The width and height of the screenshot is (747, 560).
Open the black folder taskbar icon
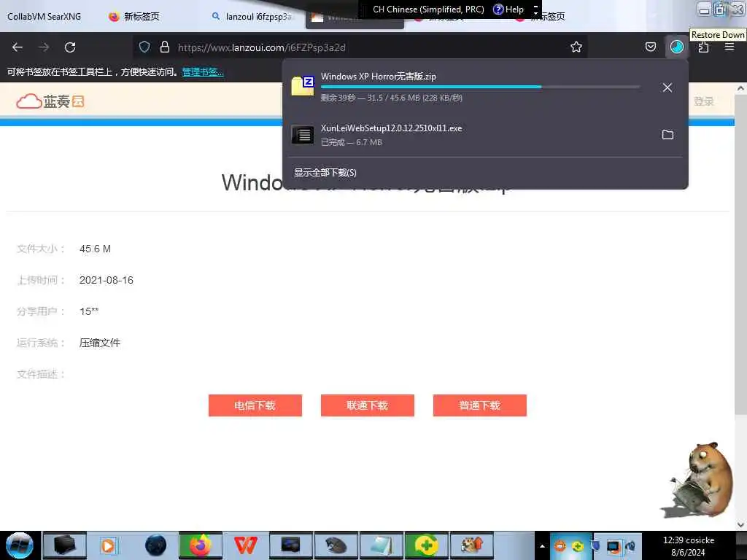64,545
